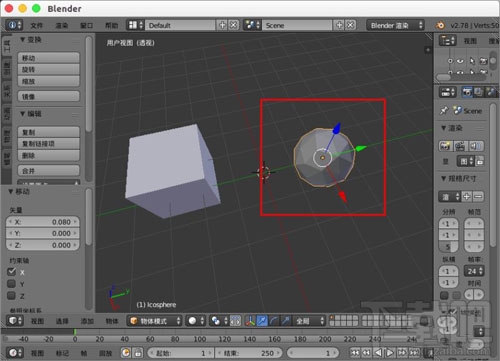Click the green current-frame marker in timeline
This screenshot has width=500, height=361.
coord(75,331)
